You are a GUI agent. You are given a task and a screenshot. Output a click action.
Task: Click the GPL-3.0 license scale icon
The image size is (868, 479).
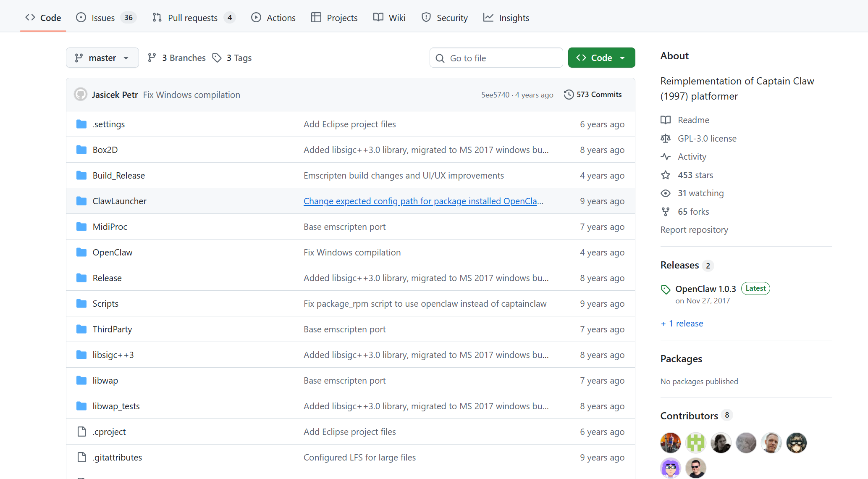tap(666, 139)
